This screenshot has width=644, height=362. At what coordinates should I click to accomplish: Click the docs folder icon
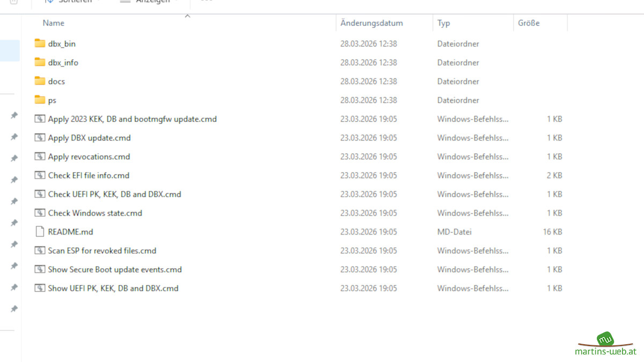[x=40, y=81]
